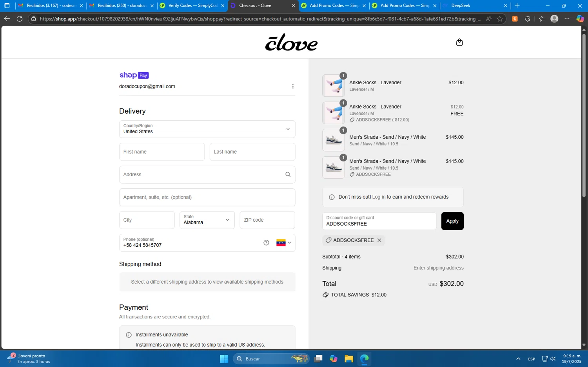Switch to first Add Promo Codes tab
Screen dimensions: 588x367
334,5
